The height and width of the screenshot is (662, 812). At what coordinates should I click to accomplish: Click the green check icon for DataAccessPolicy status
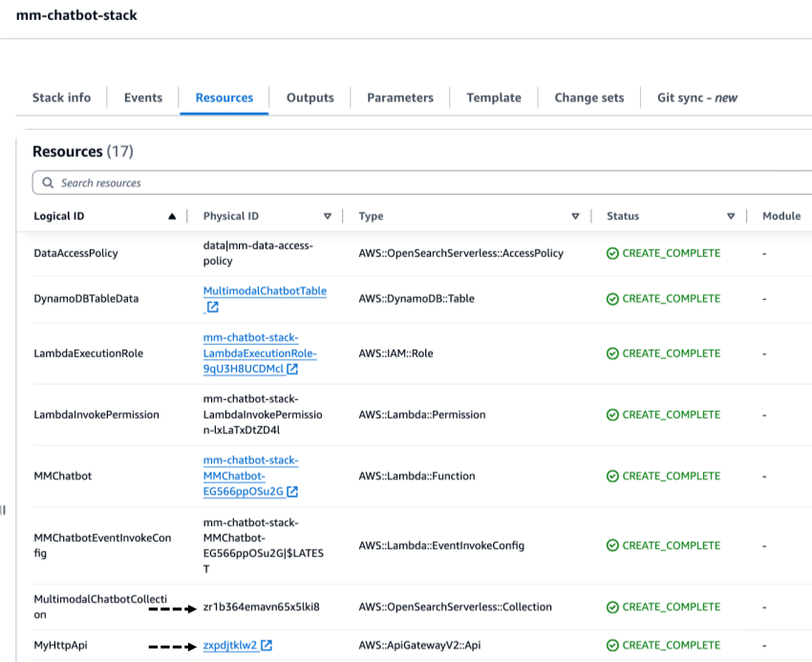coord(611,252)
